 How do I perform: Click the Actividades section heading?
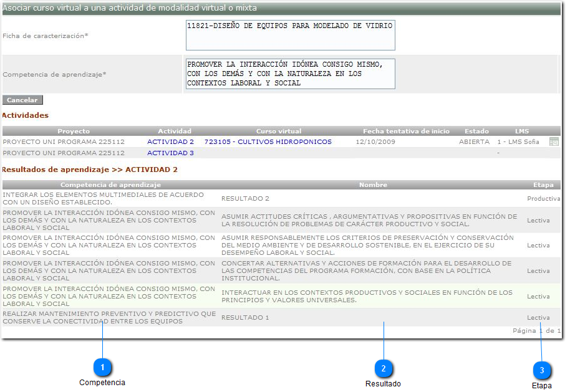[25, 115]
